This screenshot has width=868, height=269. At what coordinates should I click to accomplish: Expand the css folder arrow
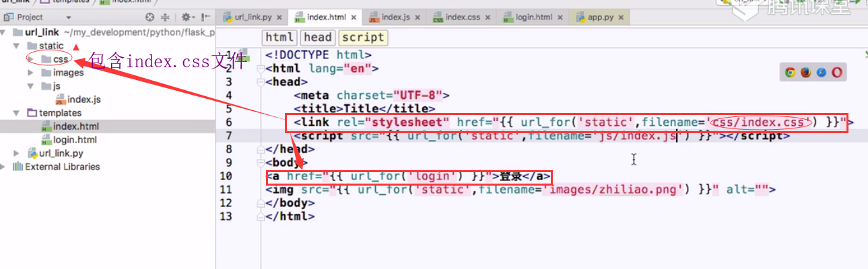tap(30, 59)
